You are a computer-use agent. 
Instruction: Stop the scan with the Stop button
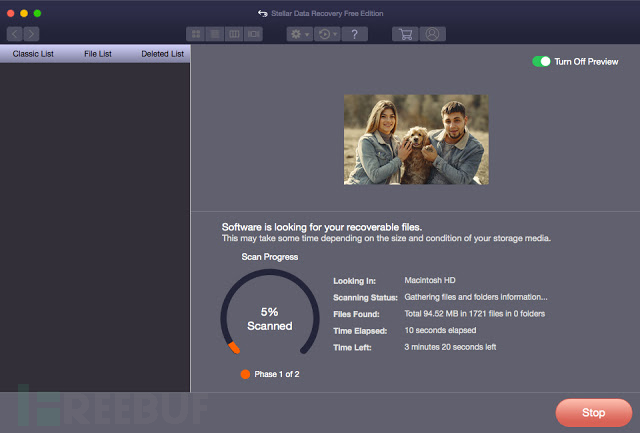coord(593,413)
